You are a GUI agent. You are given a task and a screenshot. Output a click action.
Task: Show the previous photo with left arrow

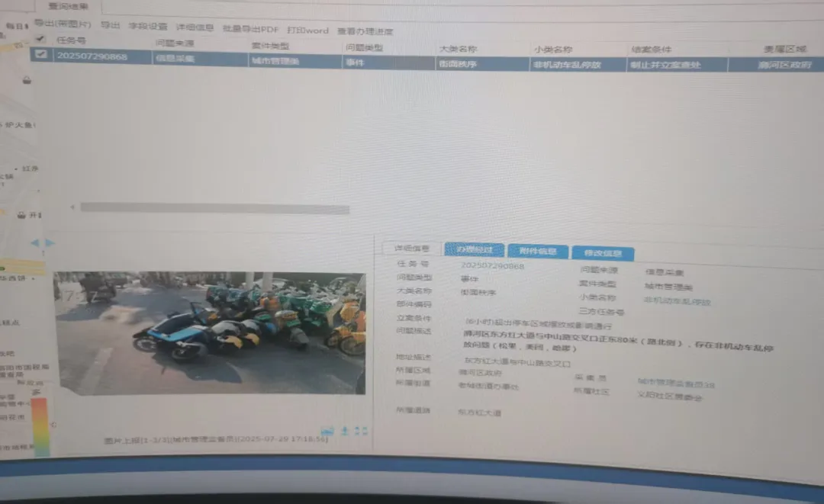coord(35,242)
